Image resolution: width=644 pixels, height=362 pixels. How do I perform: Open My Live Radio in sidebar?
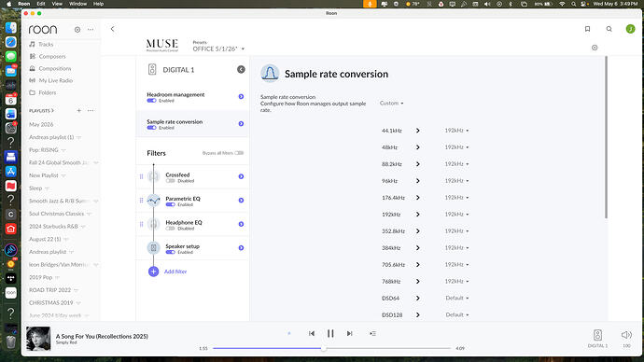tap(55, 80)
